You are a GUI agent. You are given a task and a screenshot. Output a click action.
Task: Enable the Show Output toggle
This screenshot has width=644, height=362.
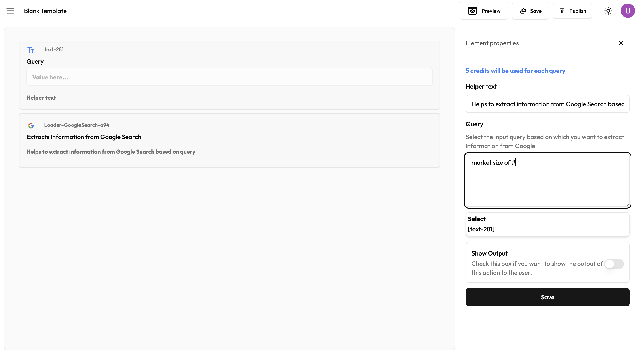click(614, 264)
